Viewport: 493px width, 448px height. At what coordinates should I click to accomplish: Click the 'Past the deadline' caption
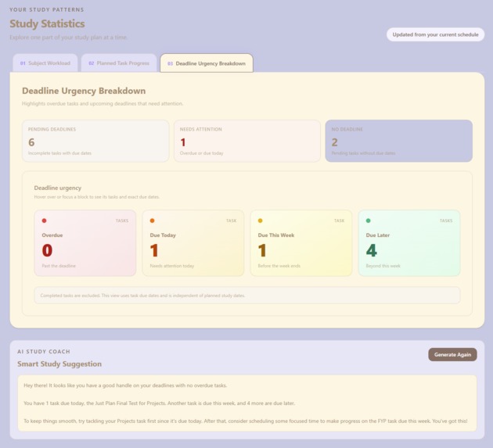(59, 266)
